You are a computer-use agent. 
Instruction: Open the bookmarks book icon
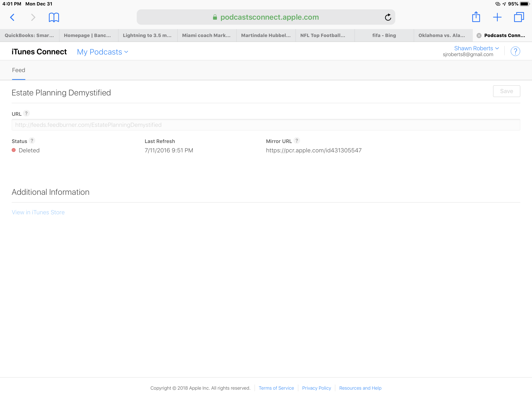(54, 17)
